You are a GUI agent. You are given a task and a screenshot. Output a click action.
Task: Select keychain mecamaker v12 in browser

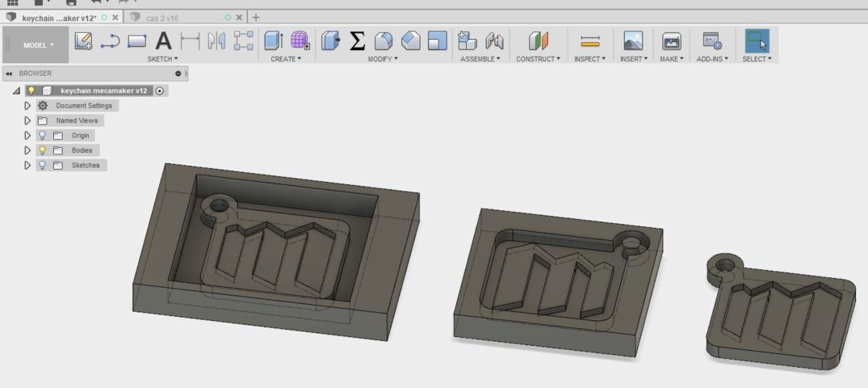[103, 91]
